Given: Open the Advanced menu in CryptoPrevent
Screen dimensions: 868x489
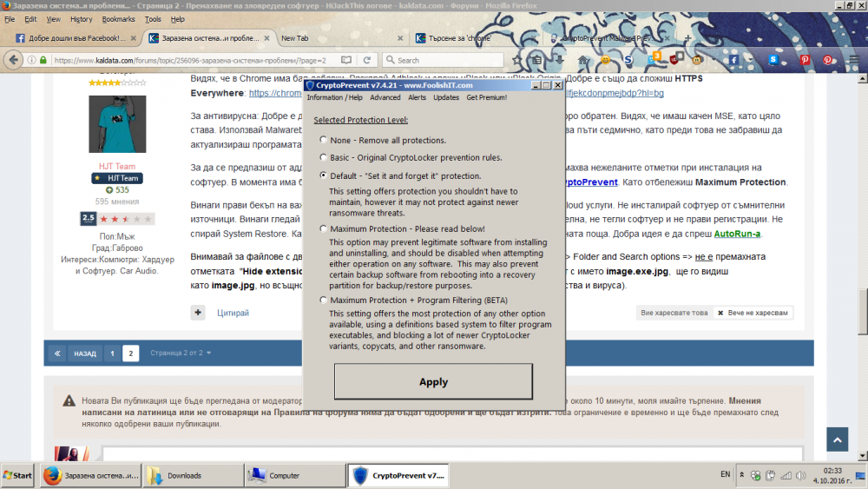Looking at the screenshot, I should coord(385,97).
